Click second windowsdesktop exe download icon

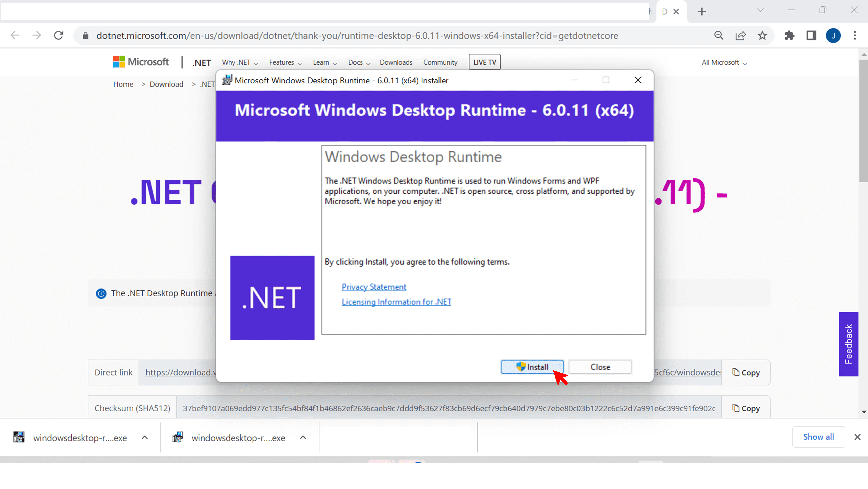point(178,437)
